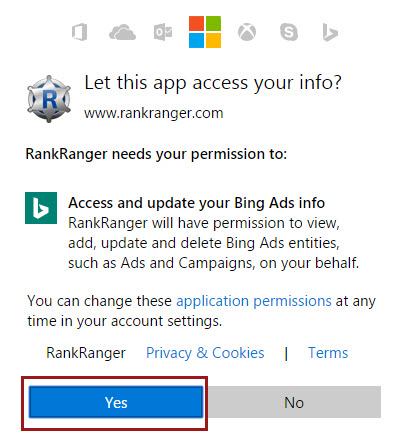Image resolution: width=405 pixels, height=446 pixels.
Task: Decline access with the No button
Action: coord(294,402)
